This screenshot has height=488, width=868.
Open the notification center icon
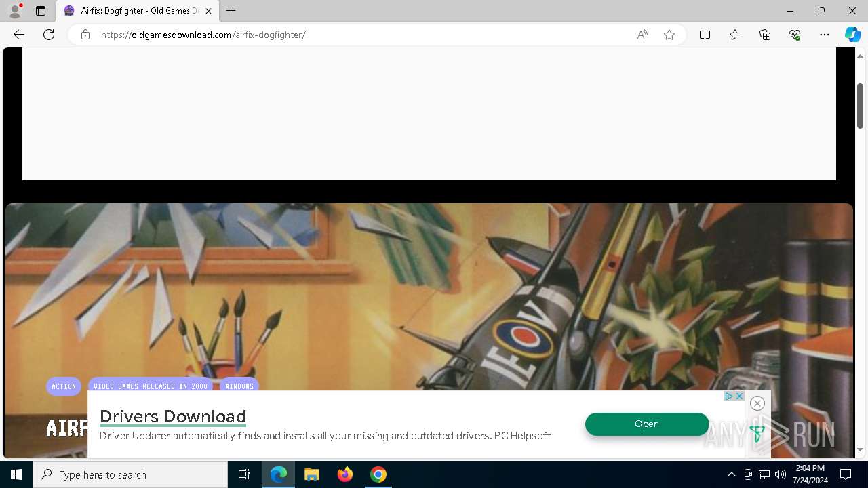pyautogui.click(x=846, y=474)
